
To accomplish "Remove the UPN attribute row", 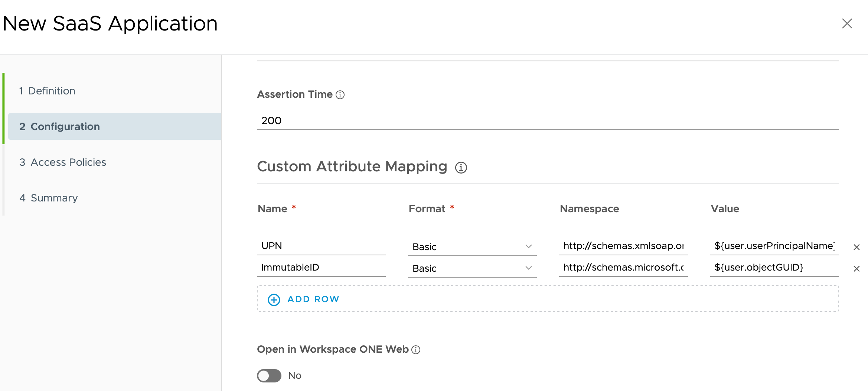I will [x=856, y=247].
